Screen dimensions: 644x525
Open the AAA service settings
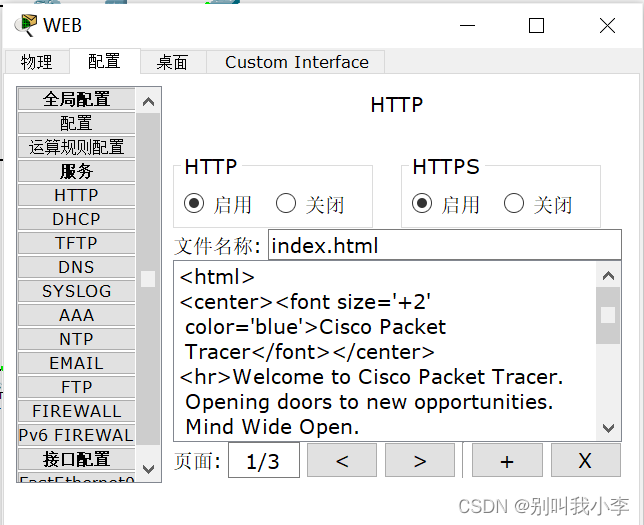(x=76, y=315)
